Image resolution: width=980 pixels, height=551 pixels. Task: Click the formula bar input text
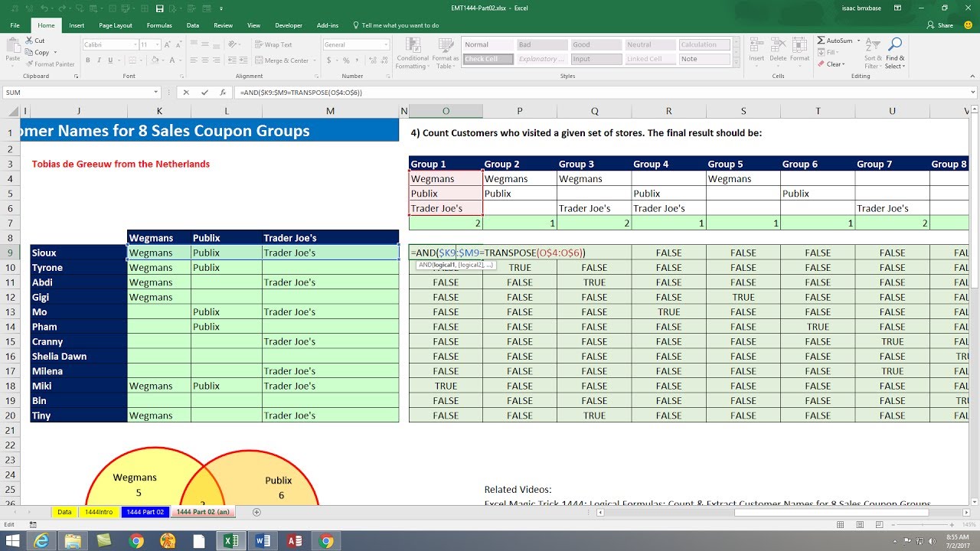click(x=301, y=93)
